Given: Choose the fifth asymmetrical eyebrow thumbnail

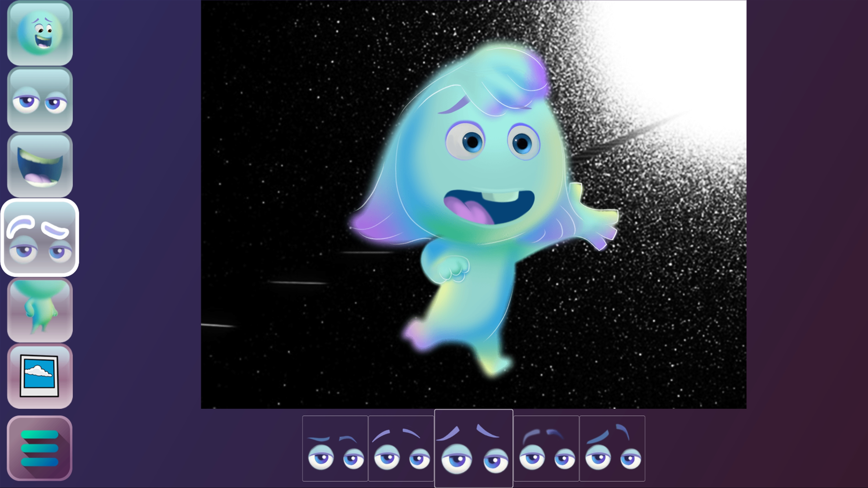Looking at the screenshot, I should pos(612,448).
